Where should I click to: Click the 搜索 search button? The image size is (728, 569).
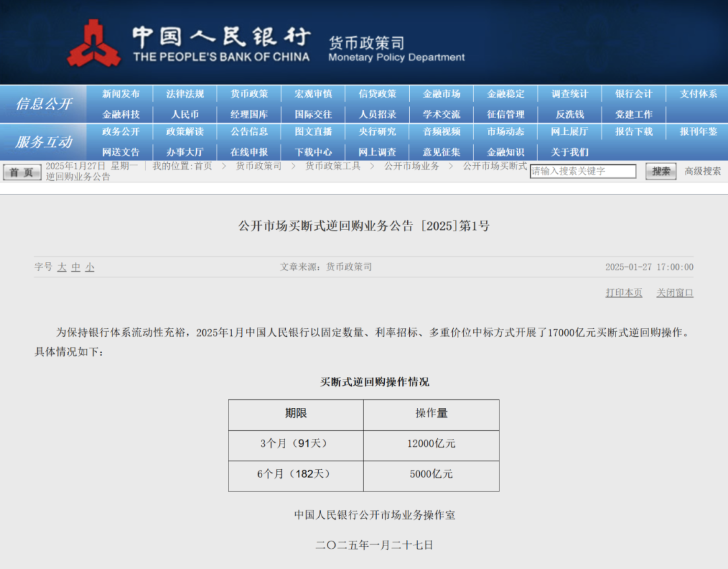[661, 171]
